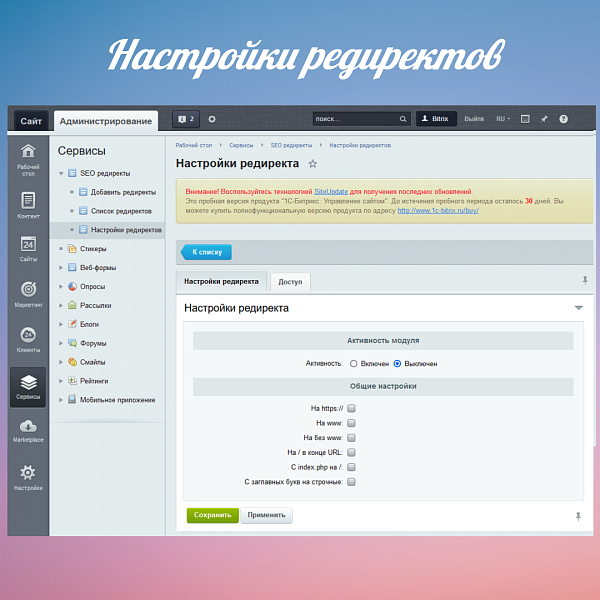The height and width of the screenshot is (600, 600).
Task: Open the Marketplace sidebar icon
Action: 28,430
